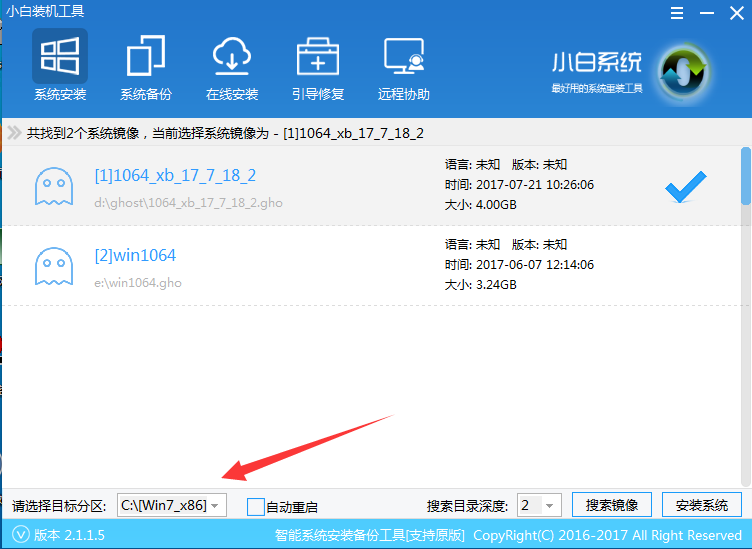Image resolution: width=752 pixels, height=549 pixels.
Task: Open the hamburger menu in title bar
Action: [677, 13]
